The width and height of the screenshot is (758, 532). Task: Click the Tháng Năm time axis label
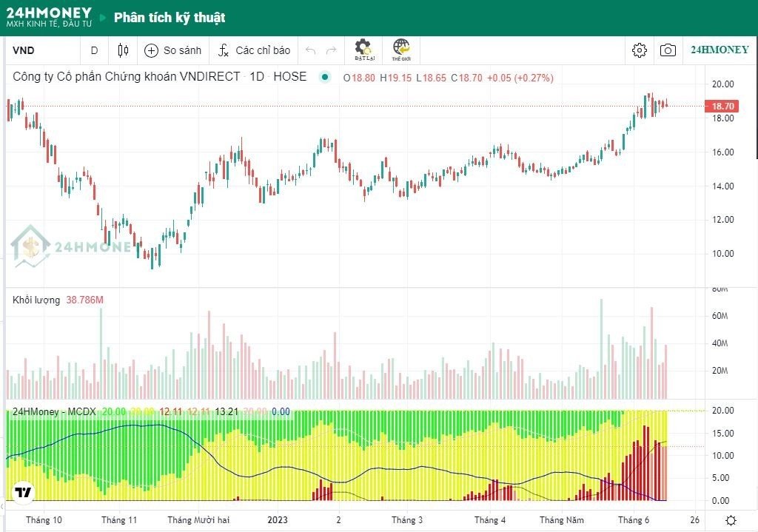coord(562,520)
